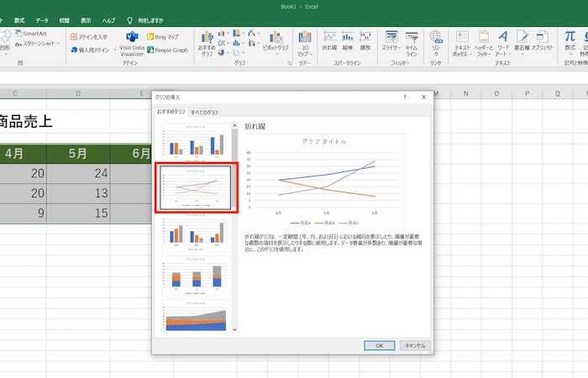Select the 商品売上 title cell
The width and height of the screenshot is (588, 378).
25,122
